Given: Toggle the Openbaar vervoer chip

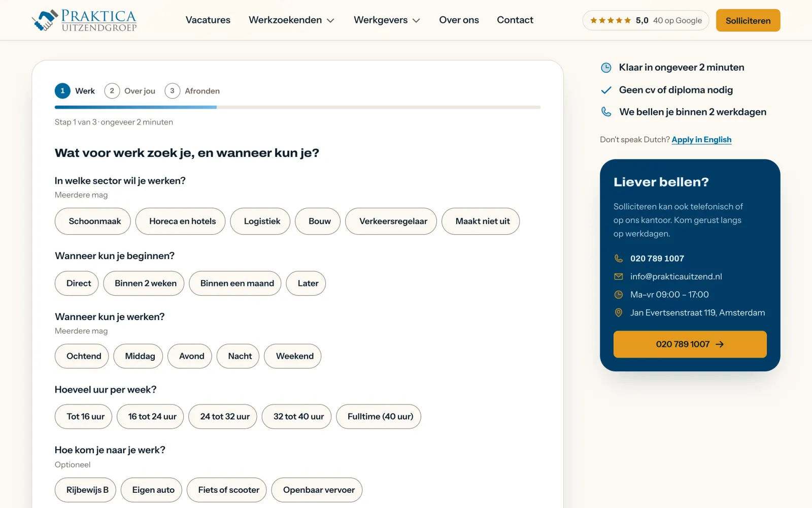Looking at the screenshot, I should click(317, 490).
